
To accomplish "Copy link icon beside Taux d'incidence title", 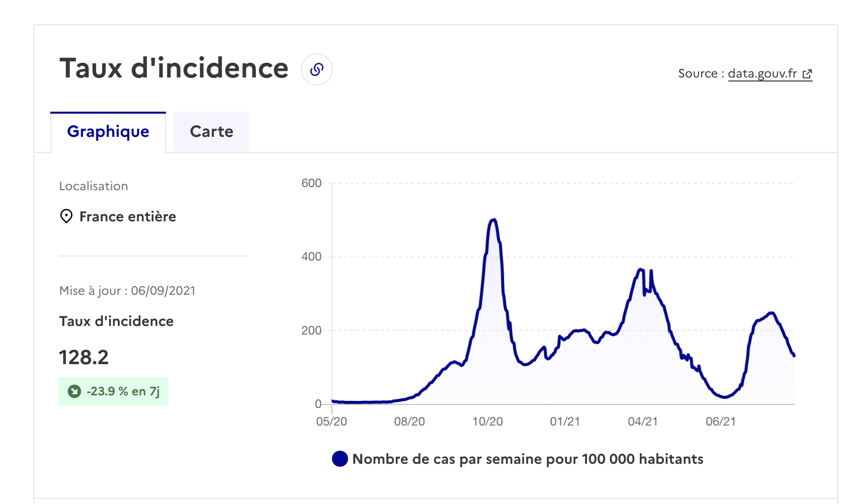I will point(317,69).
